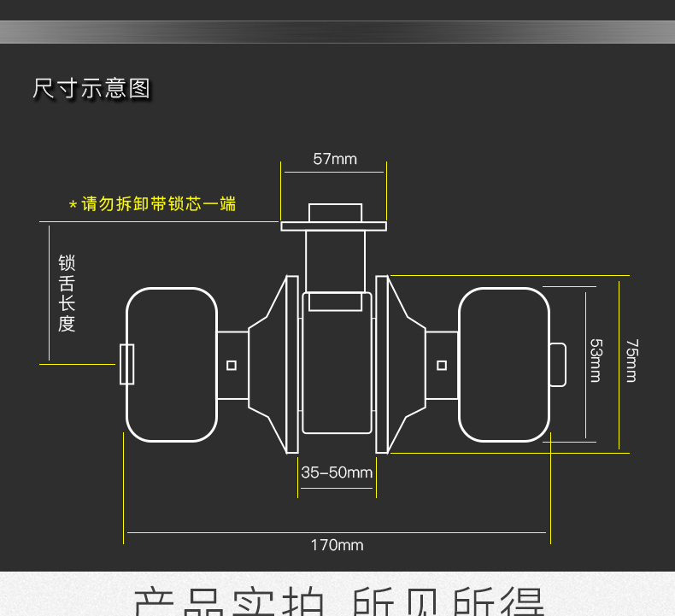Select the 57mm dimension label
Screen dimensions: 675x616
coord(335,159)
